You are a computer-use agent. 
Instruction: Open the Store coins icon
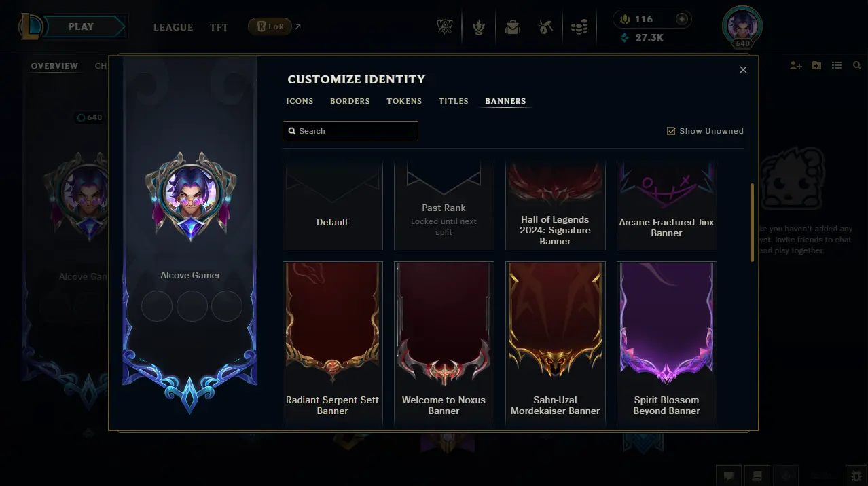579,27
